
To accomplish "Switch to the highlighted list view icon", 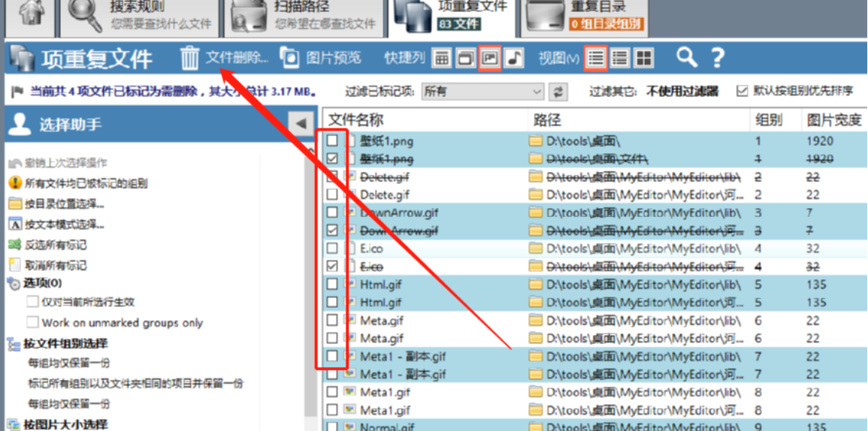I will pyautogui.click(x=596, y=58).
